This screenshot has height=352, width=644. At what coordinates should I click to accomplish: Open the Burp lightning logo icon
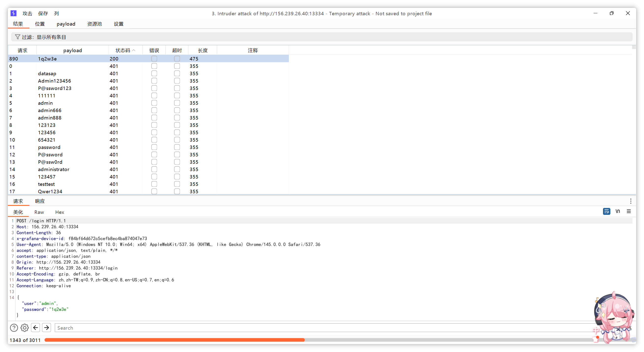[x=13, y=13]
